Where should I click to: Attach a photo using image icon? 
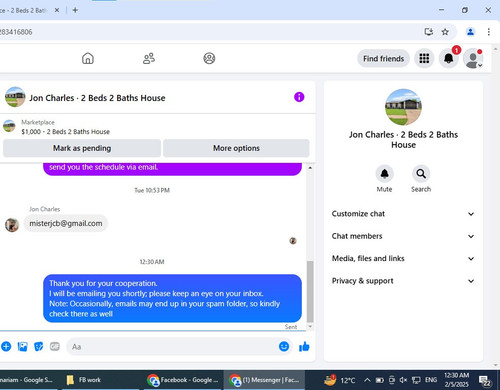click(x=22, y=347)
